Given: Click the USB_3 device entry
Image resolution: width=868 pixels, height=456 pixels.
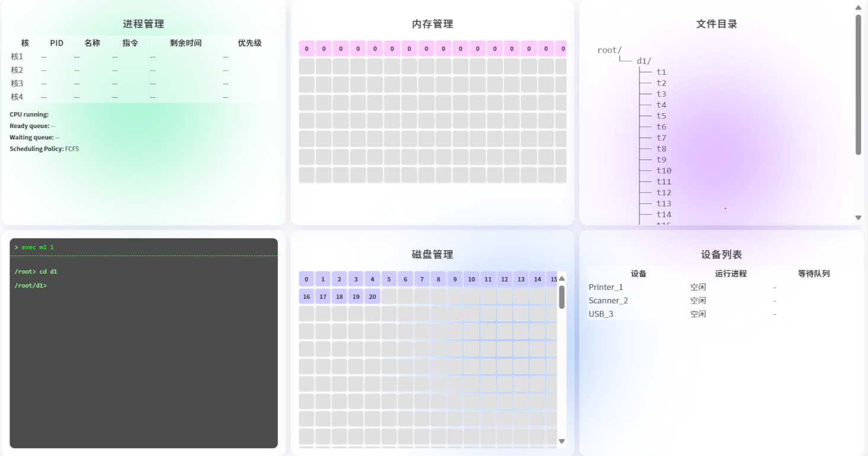Looking at the screenshot, I should [x=601, y=314].
